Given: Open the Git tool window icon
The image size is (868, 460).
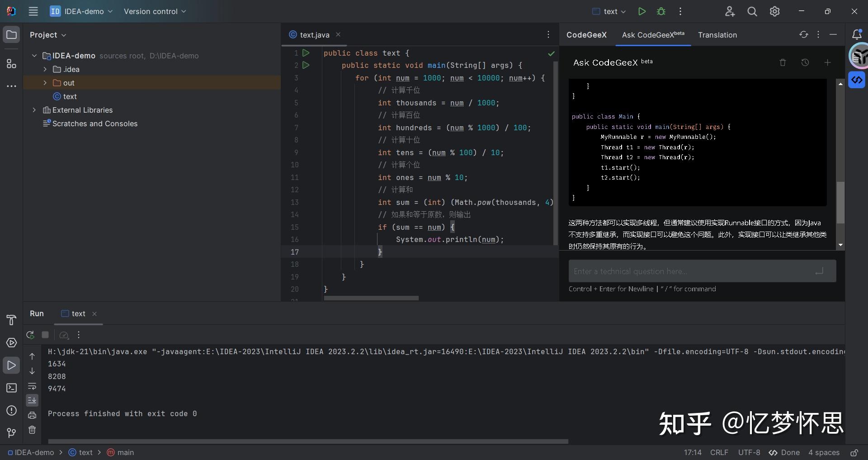Looking at the screenshot, I should pos(11,433).
